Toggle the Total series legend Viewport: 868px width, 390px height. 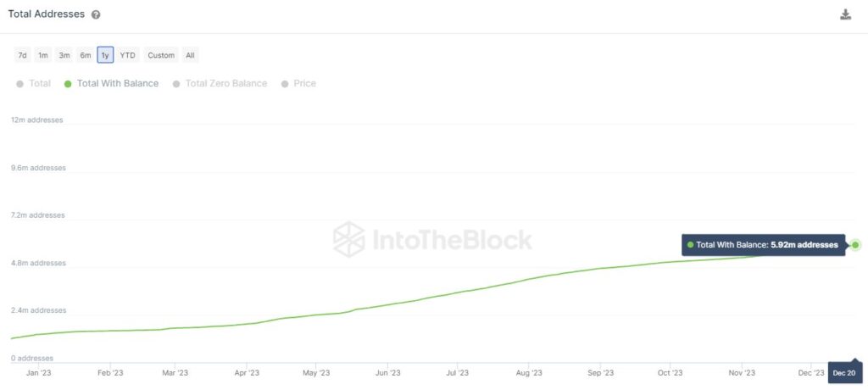coord(34,84)
